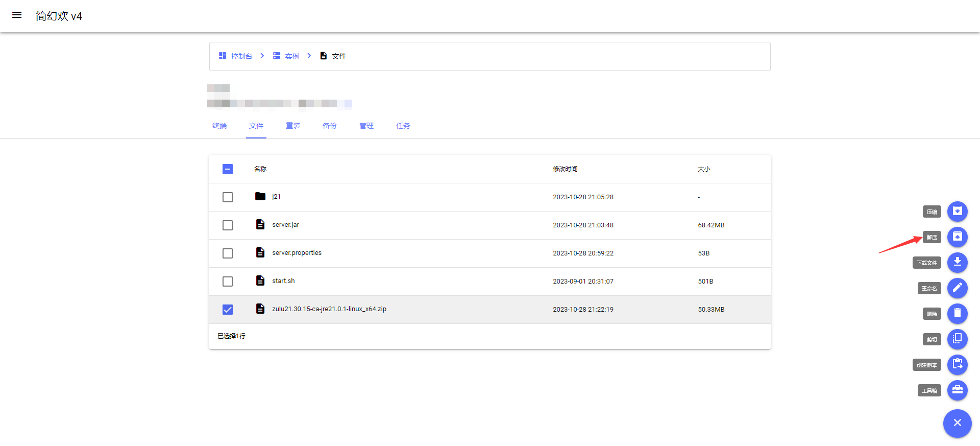Switch to the 备份 tab
980x446 pixels.
click(x=330, y=126)
